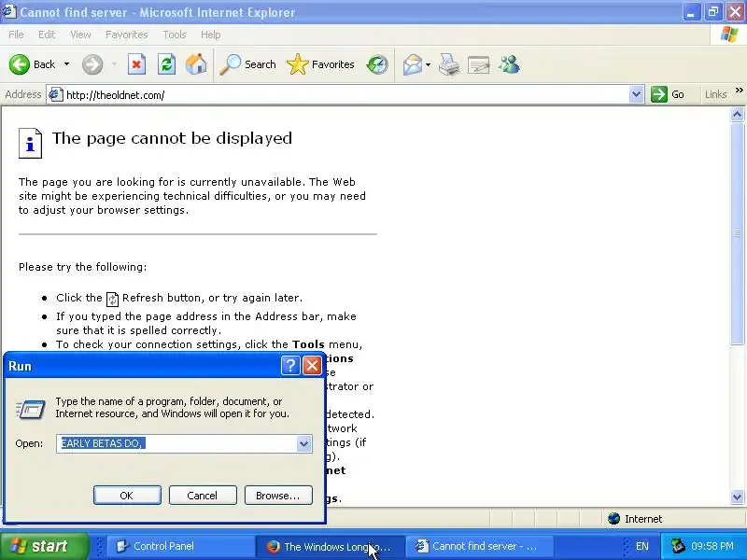Expand the address bar history dropdown

click(x=636, y=94)
